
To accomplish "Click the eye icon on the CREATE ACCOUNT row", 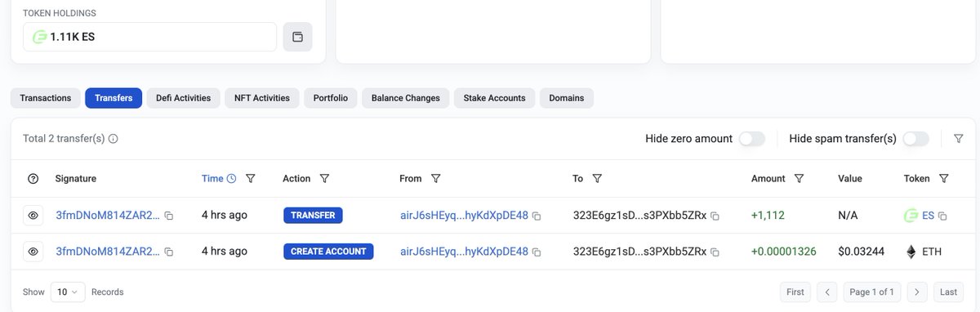I will pyautogui.click(x=33, y=252).
